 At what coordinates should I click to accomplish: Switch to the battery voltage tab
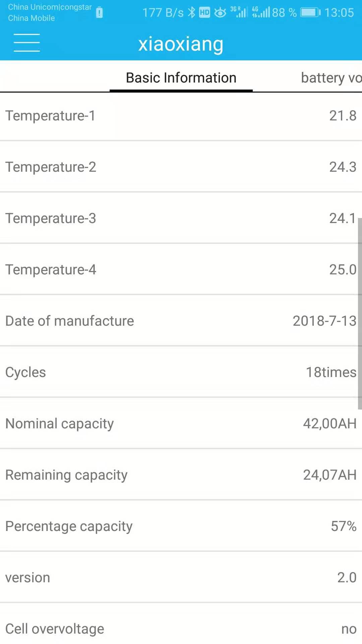(331, 78)
